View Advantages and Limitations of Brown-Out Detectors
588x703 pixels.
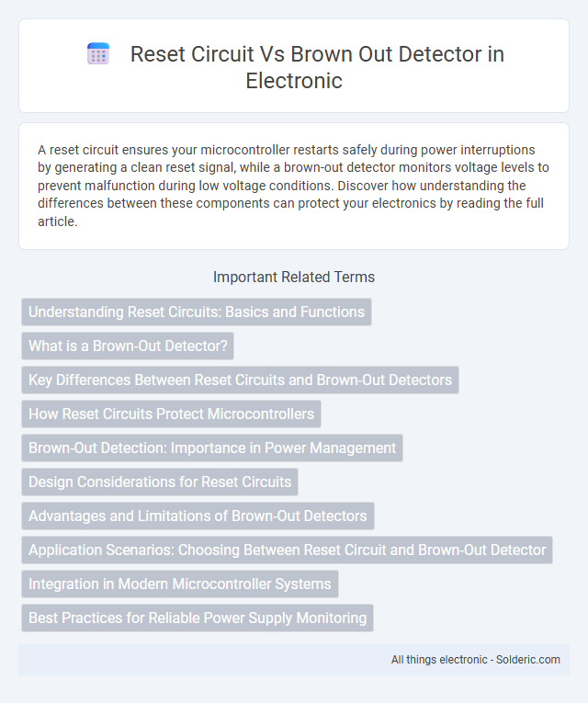(198, 516)
